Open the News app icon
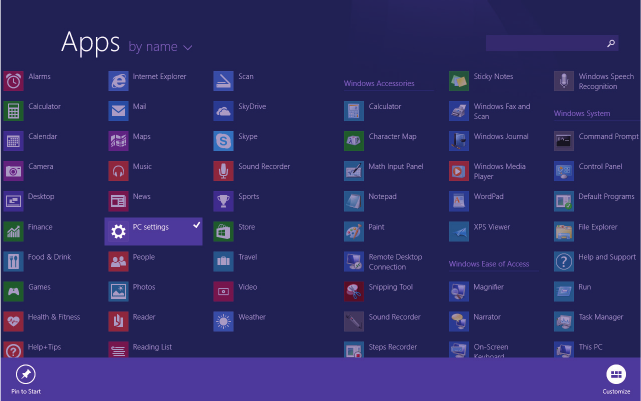This screenshot has width=641, height=401. (x=118, y=201)
